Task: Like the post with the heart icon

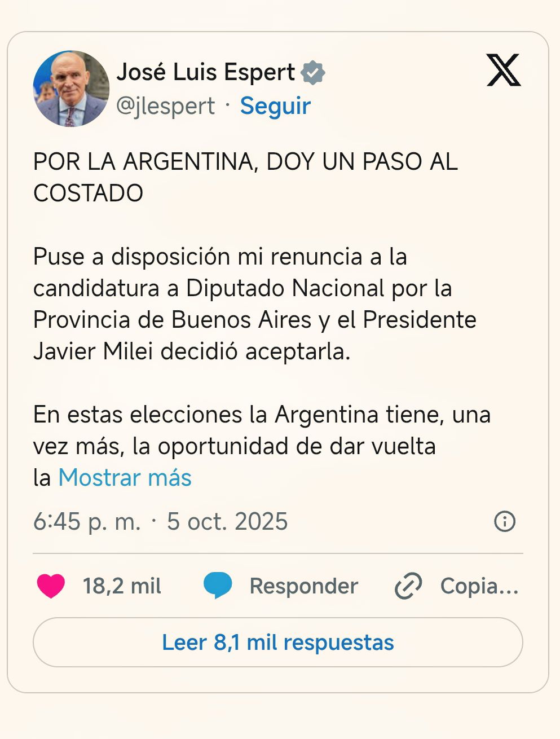Action: point(51,586)
